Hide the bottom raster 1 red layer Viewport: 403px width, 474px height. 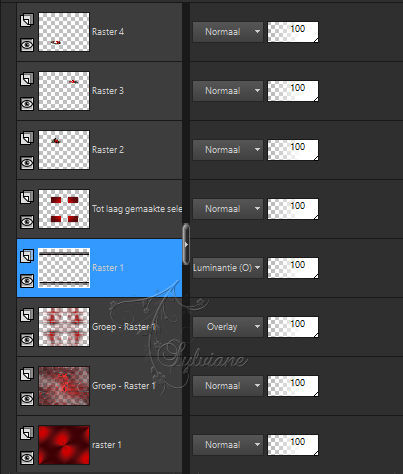tap(27, 458)
